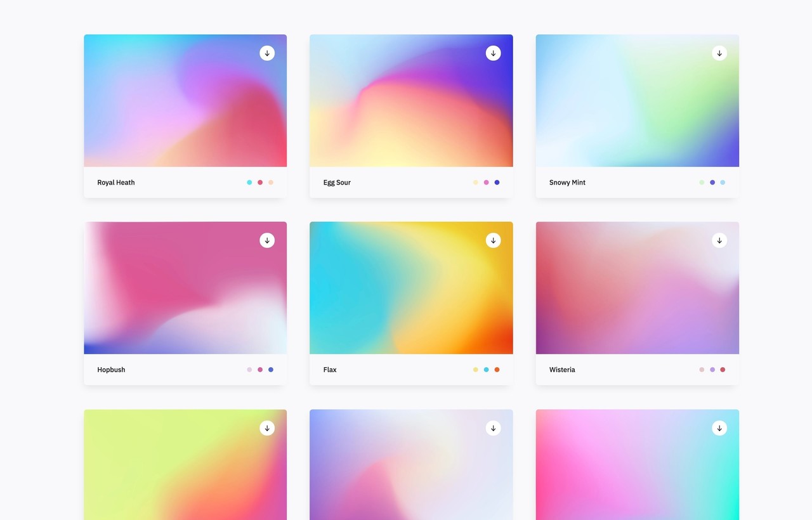This screenshot has width=812, height=520.
Task: Open the Egg Sour gradient image
Action: click(411, 101)
